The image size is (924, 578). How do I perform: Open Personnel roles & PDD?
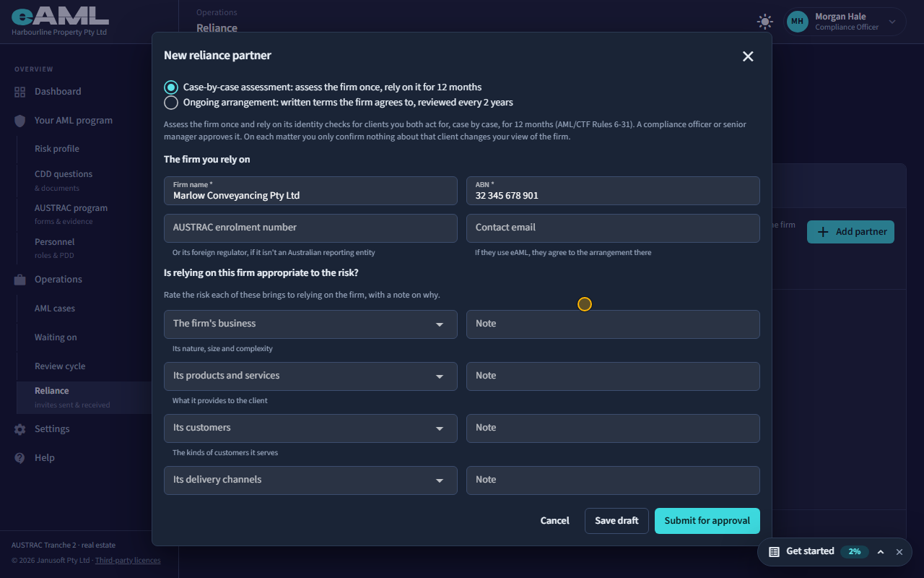(x=55, y=248)
